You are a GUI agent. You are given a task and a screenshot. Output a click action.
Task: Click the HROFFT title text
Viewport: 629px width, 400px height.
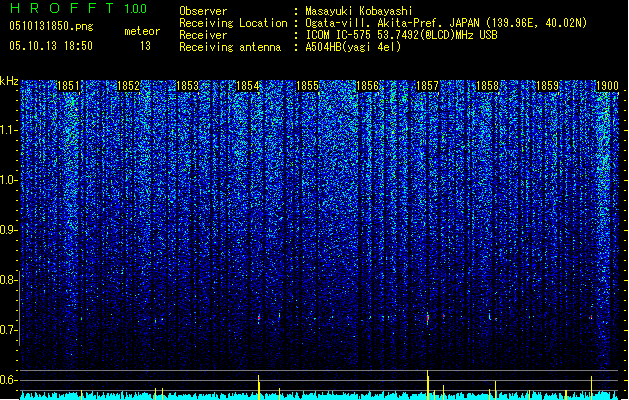coord(62,8)
